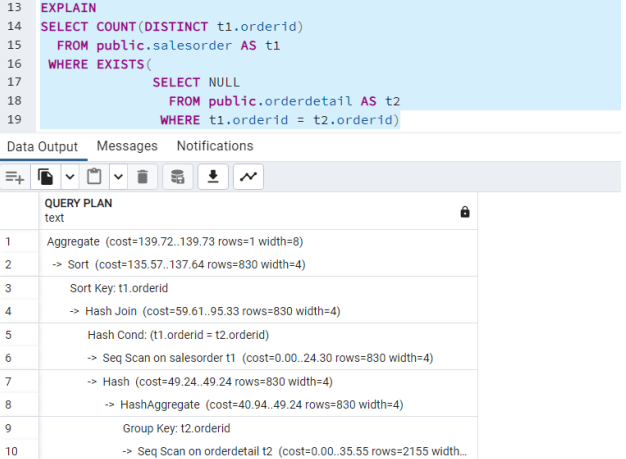The width and height of the screenshot is (626, 459).
Task: Select result row number 3
Action: click(19, 288)
